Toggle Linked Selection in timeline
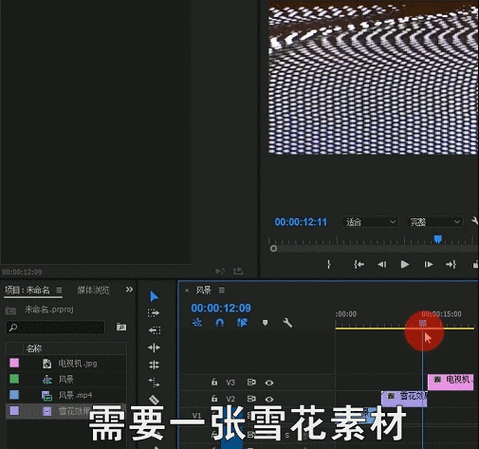This screenshot has width=479, height=449. click(242, 322)
